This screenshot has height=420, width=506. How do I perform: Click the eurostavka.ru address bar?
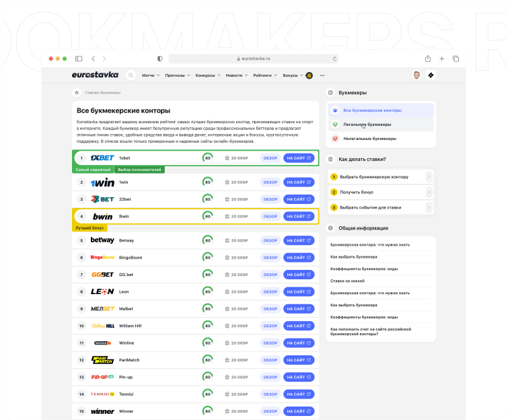253,59
